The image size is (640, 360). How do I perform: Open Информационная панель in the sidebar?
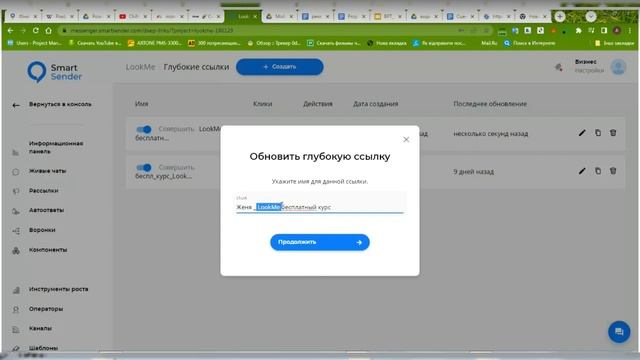pos(56,147)
